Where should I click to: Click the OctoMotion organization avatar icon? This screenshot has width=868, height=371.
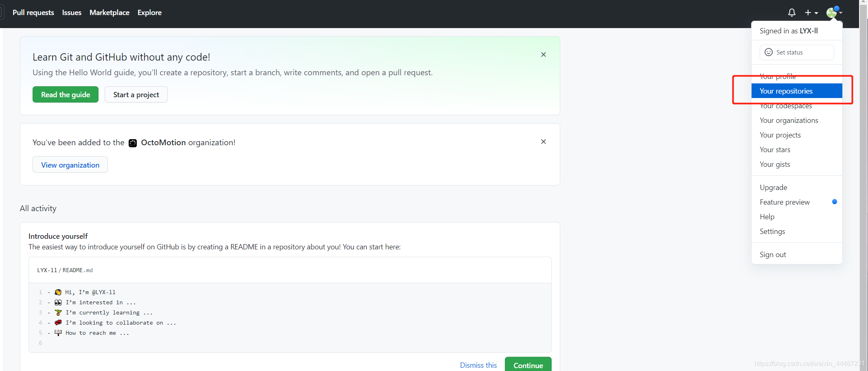[x=133, y=143]
